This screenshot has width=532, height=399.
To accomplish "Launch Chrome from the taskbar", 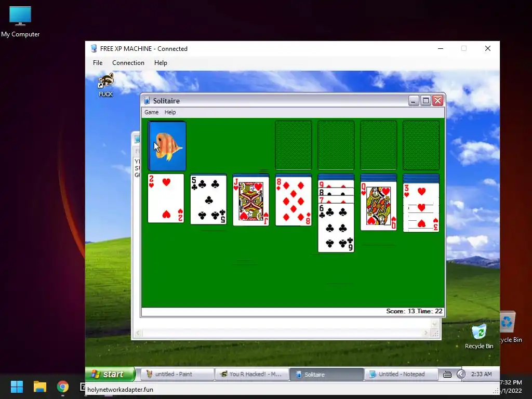I will (62, 387).
